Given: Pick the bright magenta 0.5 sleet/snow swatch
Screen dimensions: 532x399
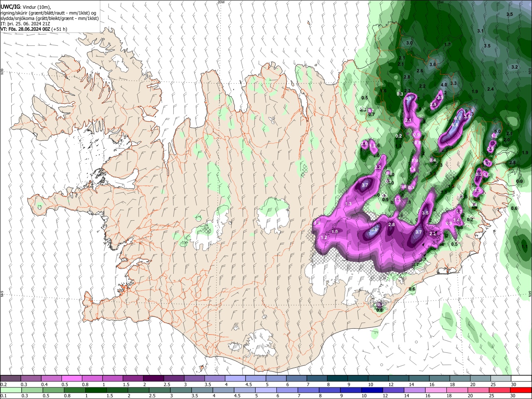Looking at the screenshot, I should pos(71,379).
